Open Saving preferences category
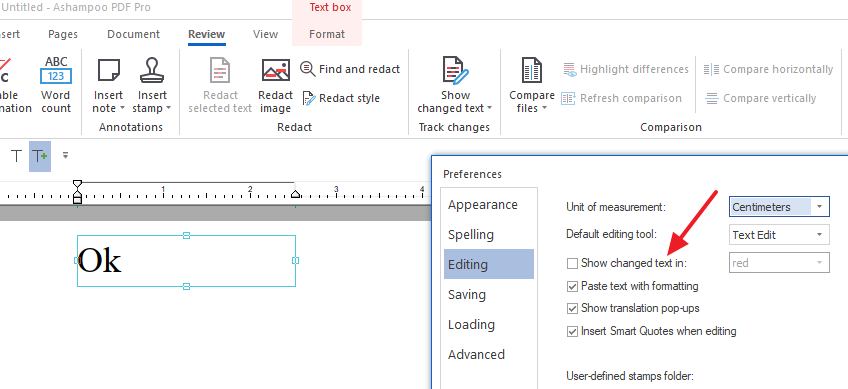Viewport: 848px width, 389px height. pyautogui.click(x=467, y=294)
